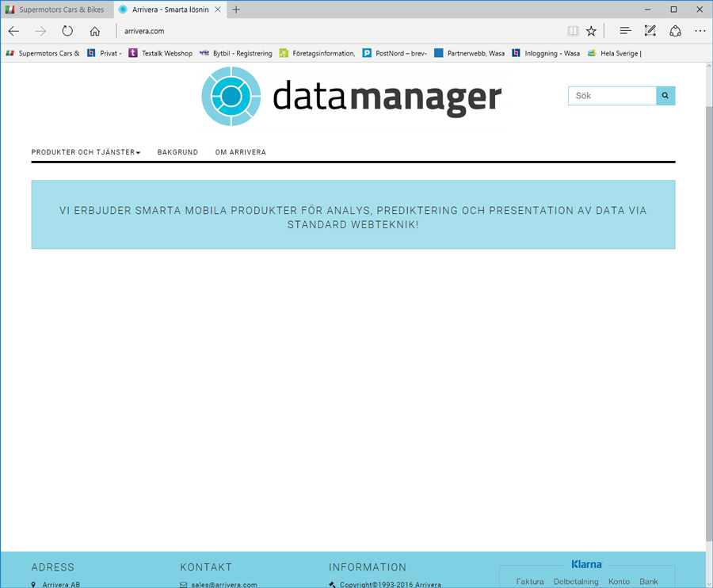Click the envelope icon beside sales@arrivera.com
Image resolution: width=713 pixels, height=588 pixels.
tap(183, 585)
